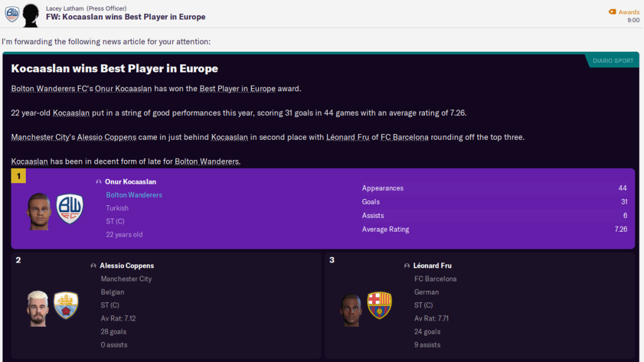Click the Manchester City badge icon
644x362 pixels.
click(x=65, y=305)
